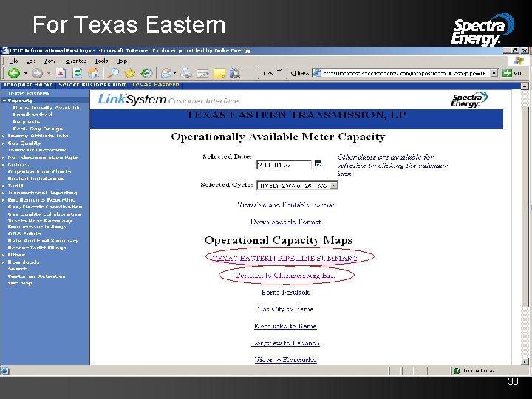532x399 pixels.
Task: Switch to Infopost Home tab
Action: (x=29, y=85)
